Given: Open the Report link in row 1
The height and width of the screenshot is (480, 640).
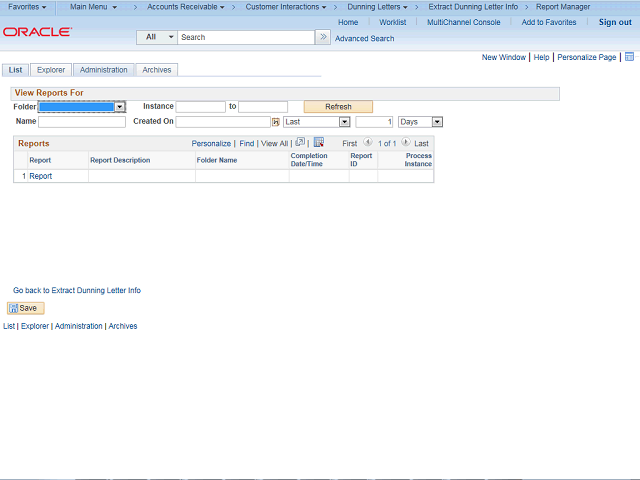Looking at the screenshot, I should (40, 176).
